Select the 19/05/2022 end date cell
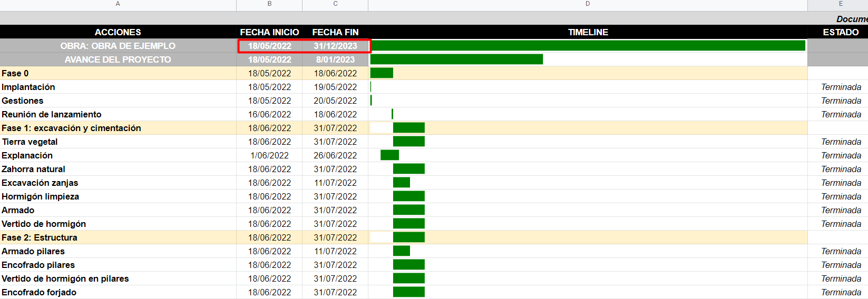 (x=335, y=87)
